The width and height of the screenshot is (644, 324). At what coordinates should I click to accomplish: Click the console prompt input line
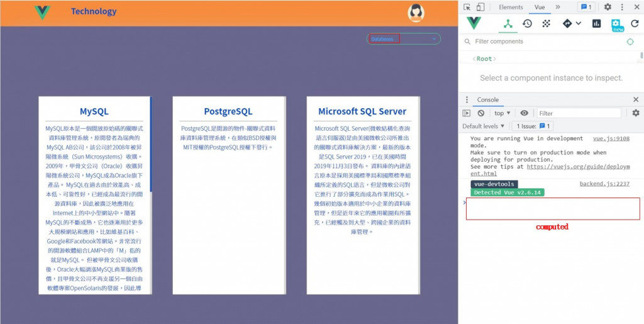(x=553, y=209)
